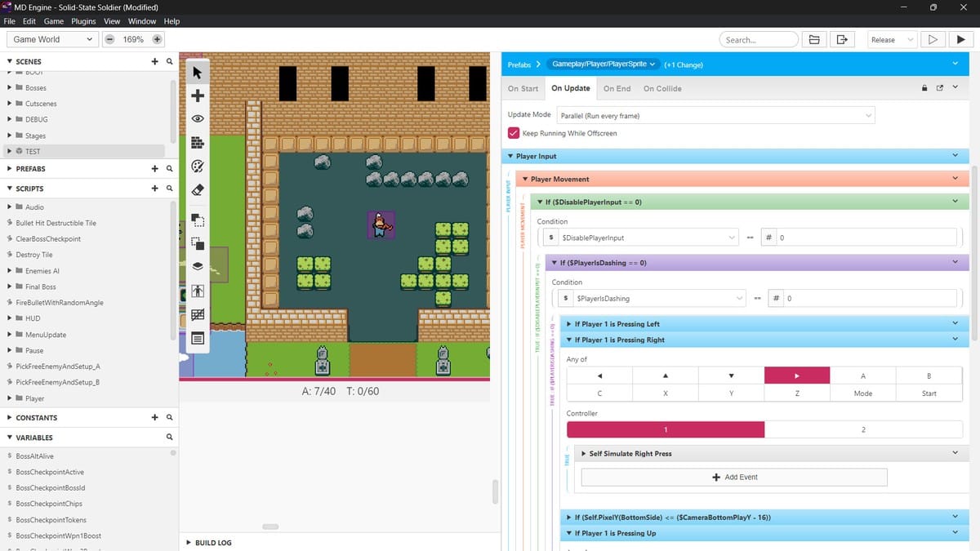The height and width of the screenshot is (551, 980).
Task: Select the arrow Select tool
Action: click(x=197, y=73)
